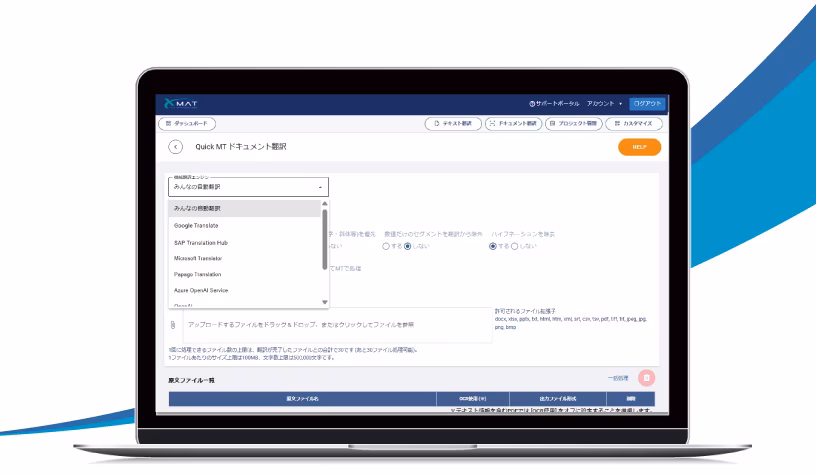Collapse the translation engine dropdown arrow
The width and height of the screenshot is (816, 474).
pyautogui.click(x=320, y=187)
